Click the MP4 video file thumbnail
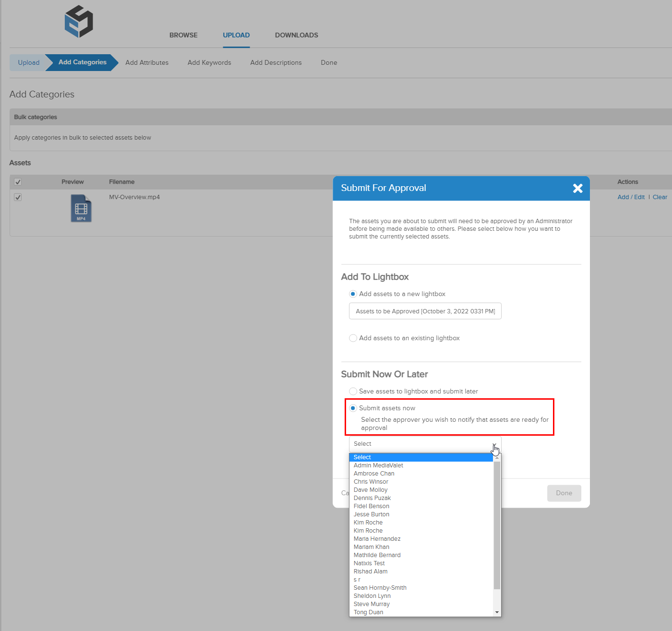This screenshot has height=631, width=672. (81, 208)
